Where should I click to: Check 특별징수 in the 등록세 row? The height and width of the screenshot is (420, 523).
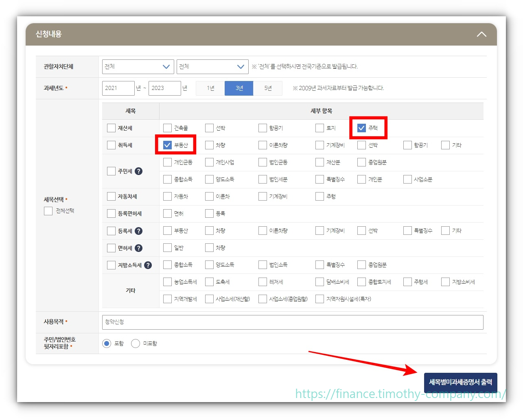(x=407, y=231)
